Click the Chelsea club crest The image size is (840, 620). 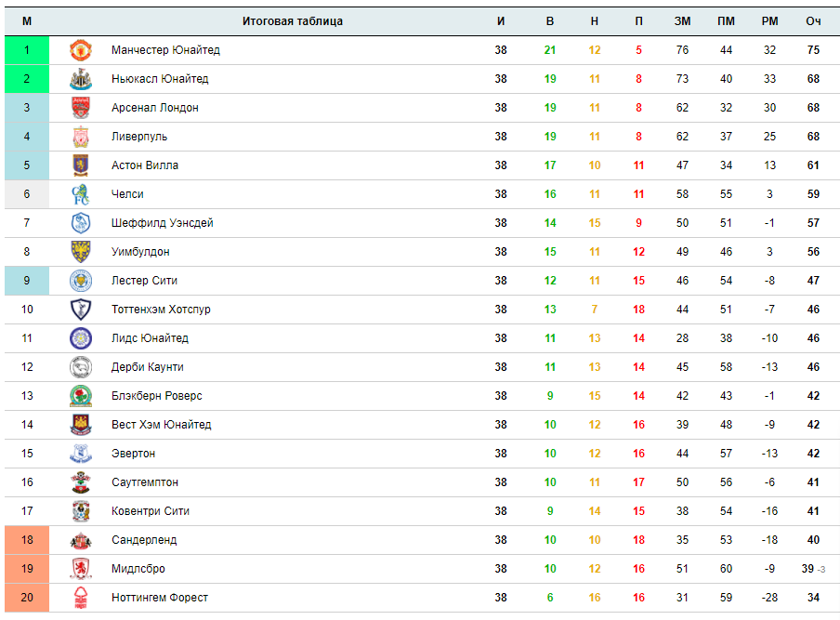(81, 194)
